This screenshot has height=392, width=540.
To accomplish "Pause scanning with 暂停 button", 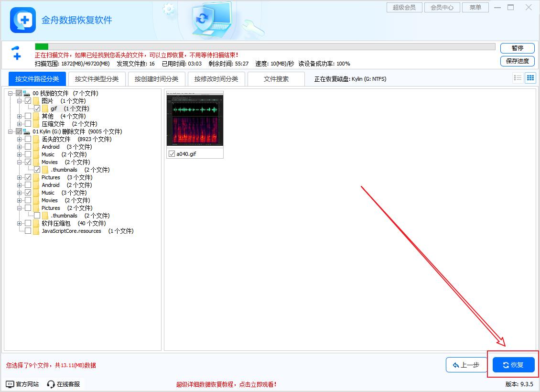I will [517, 48].
